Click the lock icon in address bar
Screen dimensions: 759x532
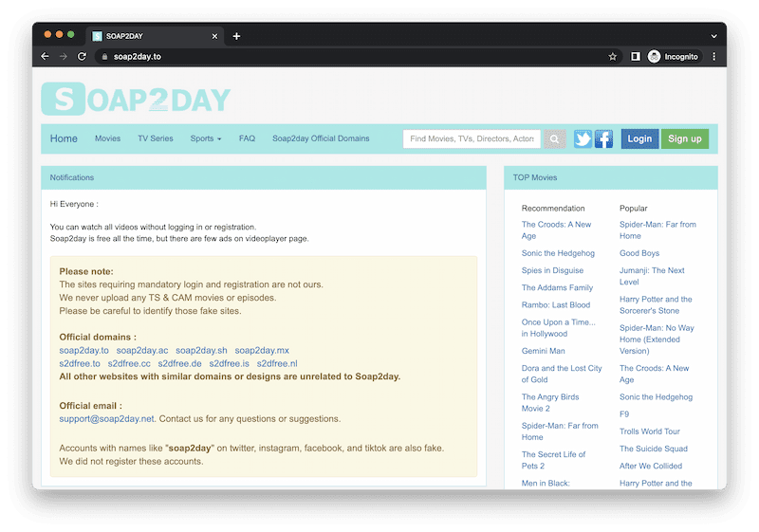pos(104,57)
